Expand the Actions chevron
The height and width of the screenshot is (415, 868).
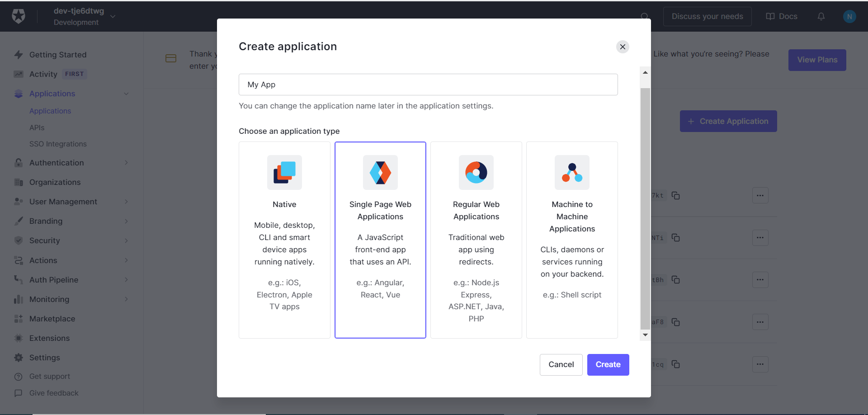click(126, 260)
